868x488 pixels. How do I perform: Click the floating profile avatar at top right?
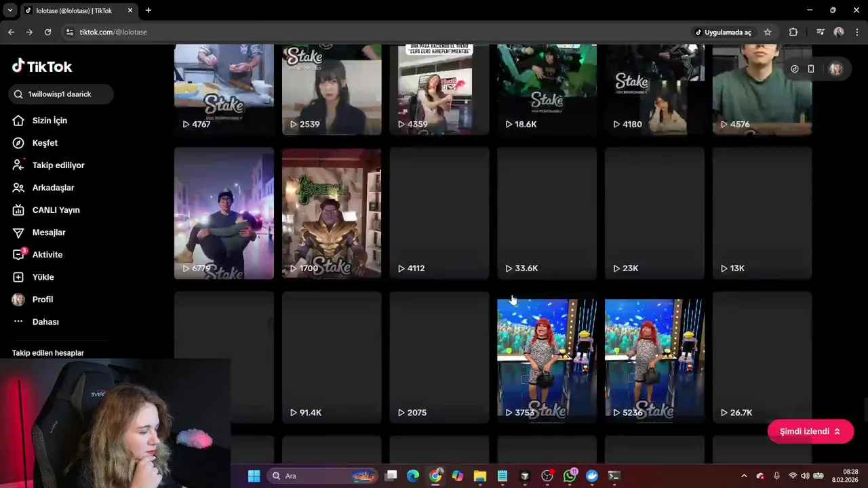point(835,68)
